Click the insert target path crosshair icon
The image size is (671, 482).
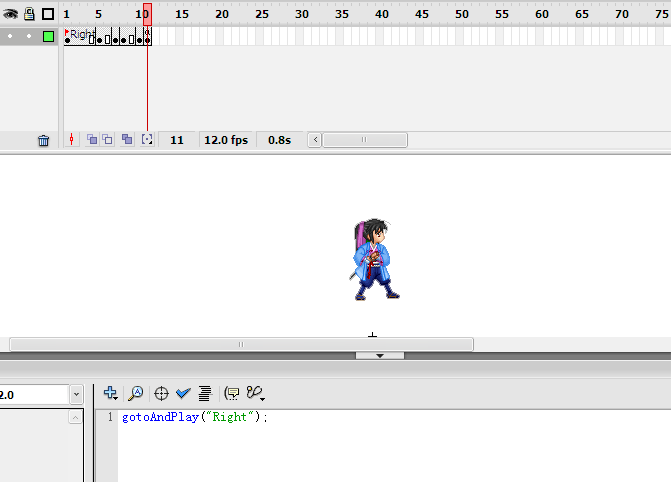point(161,393)
